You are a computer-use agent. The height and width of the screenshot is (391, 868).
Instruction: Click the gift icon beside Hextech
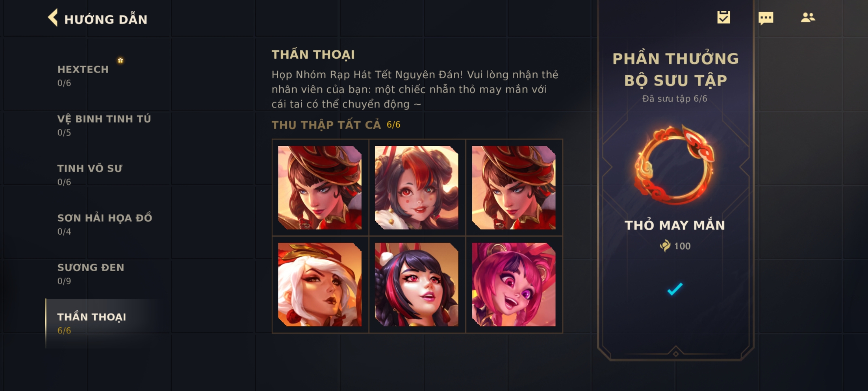point(120,60)
